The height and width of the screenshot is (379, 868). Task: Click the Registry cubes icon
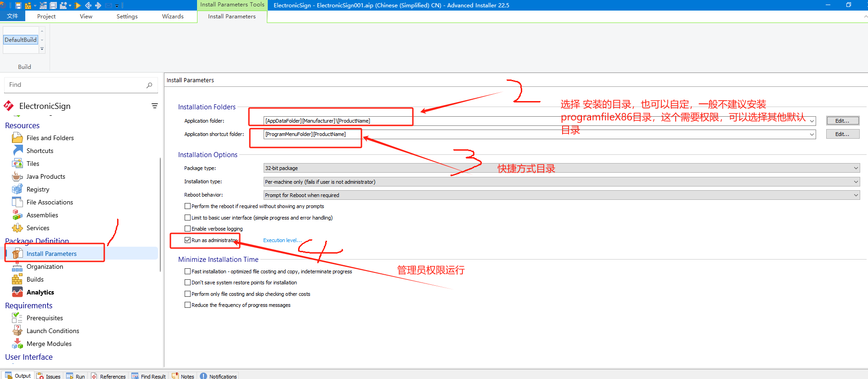tap(17, 189)
